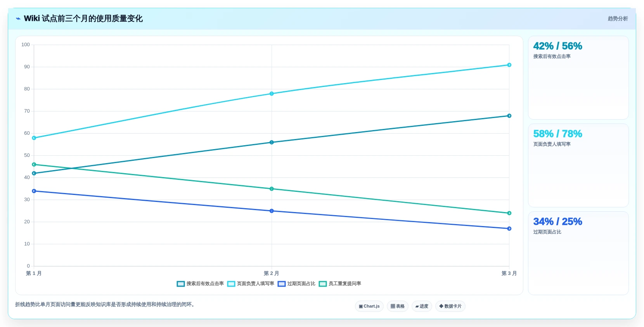Click 过期页面占比 legend label
This screenshot has height=327, width=644.
click(x=301, y=284)
